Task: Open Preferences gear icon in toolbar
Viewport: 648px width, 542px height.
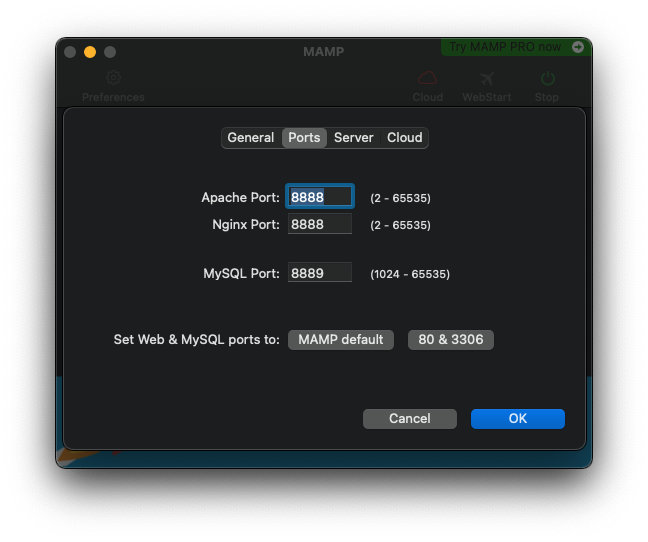Action: coord(113,78)
